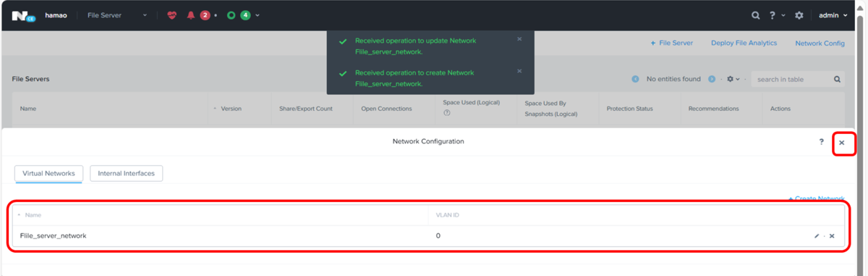This screenshot has width=868, height=276.
Task: Click the Open Connections column header
Action: (x=386, y=109)
